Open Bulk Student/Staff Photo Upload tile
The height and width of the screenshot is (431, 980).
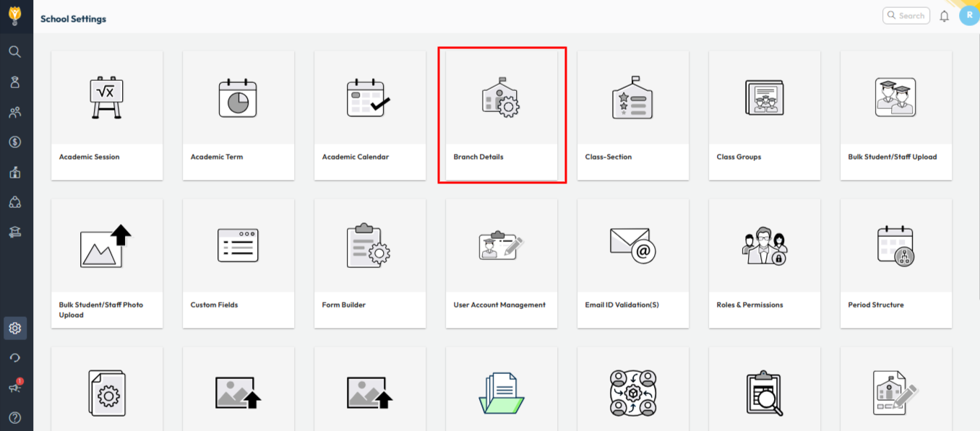pyautogui.click(x=107, y=264)
